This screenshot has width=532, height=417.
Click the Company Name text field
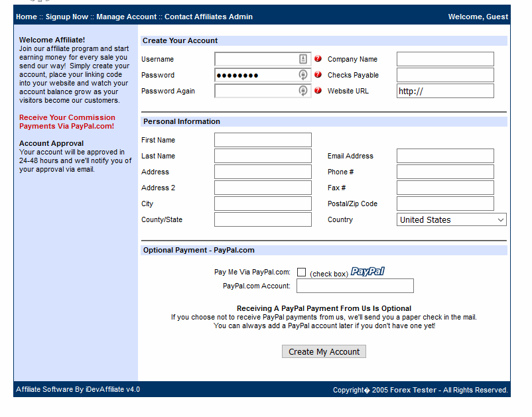click(445, 59)
